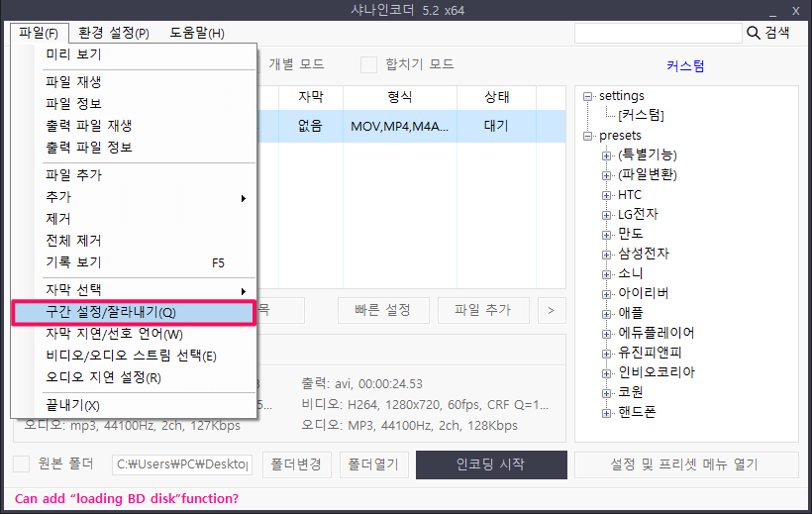Click the preset search input field
The height and width of the screenshot is (514, 812).
659,33
